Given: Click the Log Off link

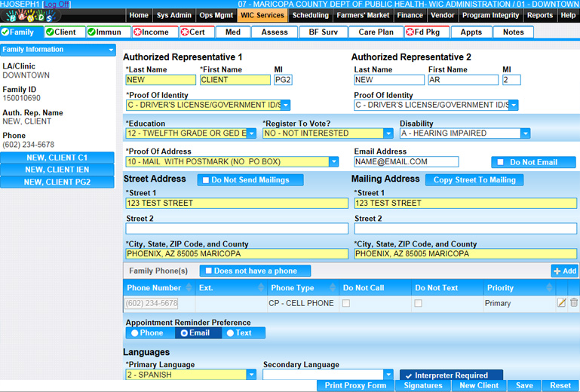Looking at the screenshot, I should [x=57, y=5].
